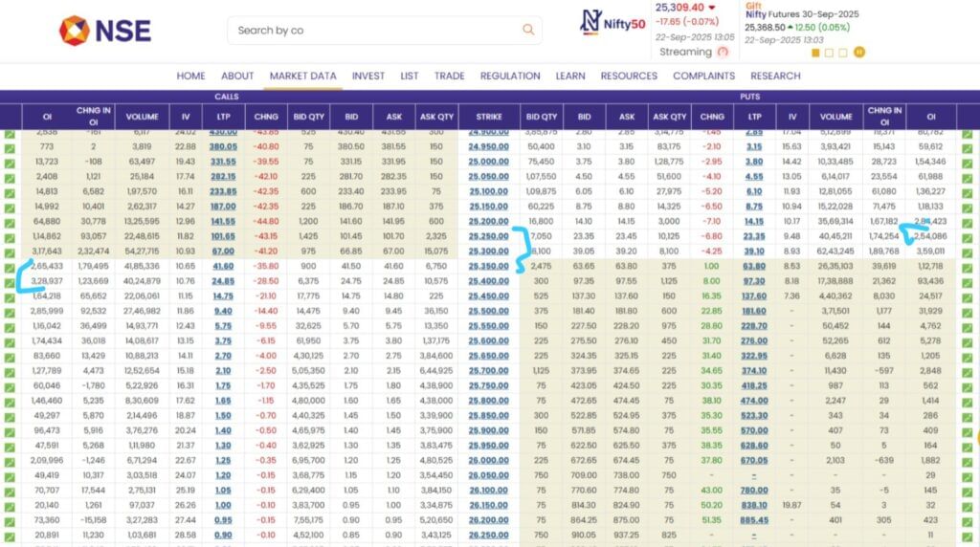Screen dimensions: 980x547
Task: Open the INVEST menu
Action: tap(367, 76)
